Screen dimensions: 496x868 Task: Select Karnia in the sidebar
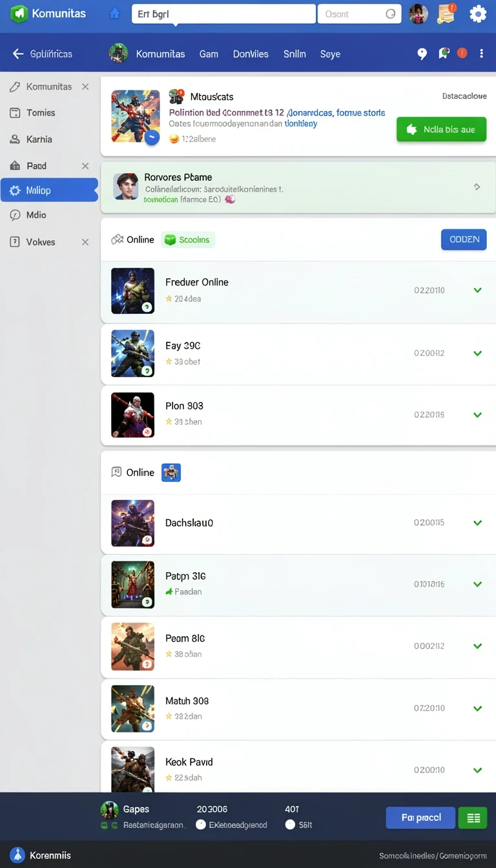39,139
